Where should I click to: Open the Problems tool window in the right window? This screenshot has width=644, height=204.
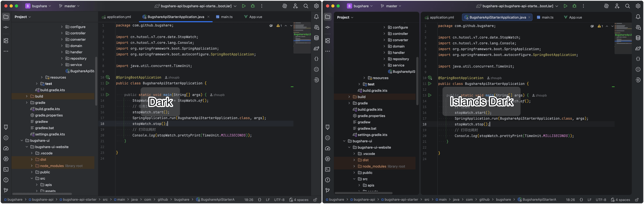[328, 180]
